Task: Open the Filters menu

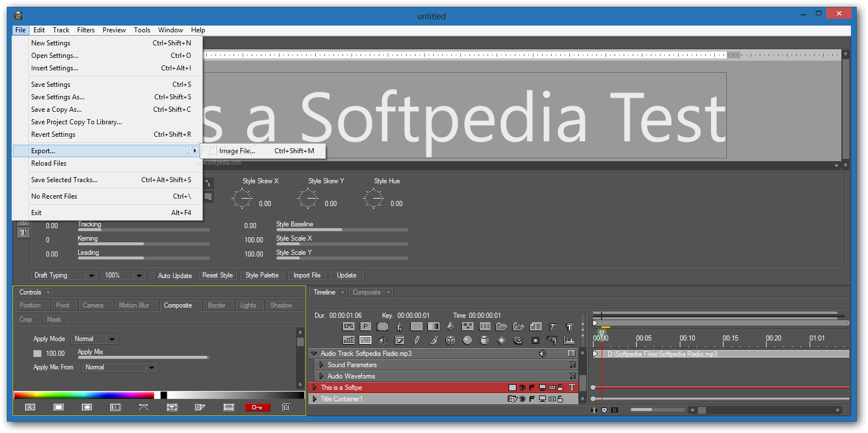Action: 86,30
